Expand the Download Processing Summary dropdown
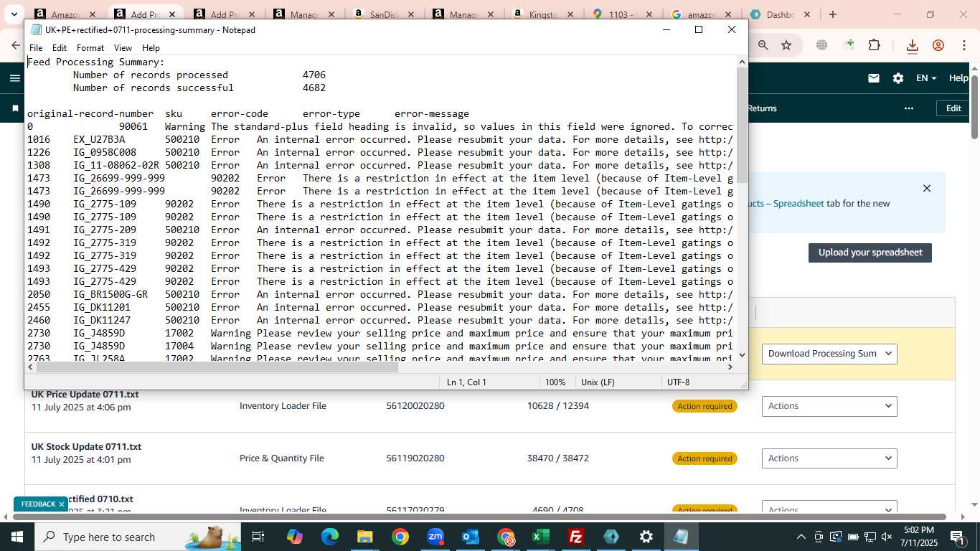 pos(829,354)
